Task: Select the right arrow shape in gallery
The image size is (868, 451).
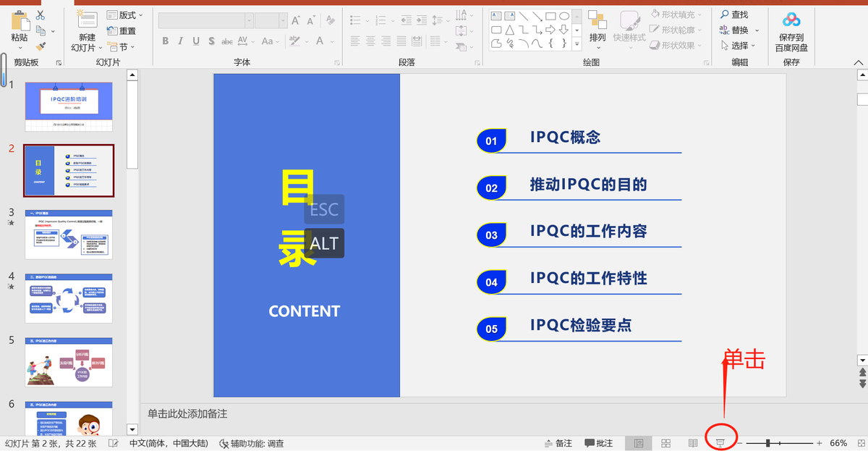Action: click(550, 30)
